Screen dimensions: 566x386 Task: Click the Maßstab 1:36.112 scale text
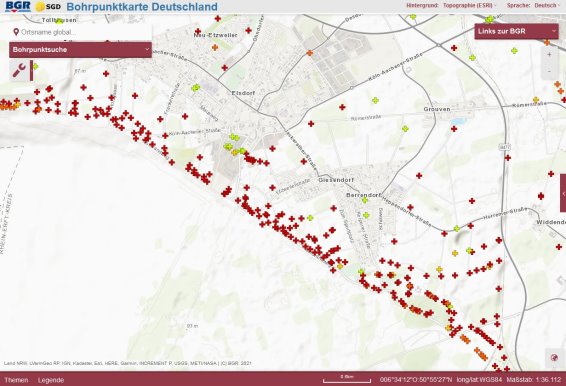(x=534, y=380)
